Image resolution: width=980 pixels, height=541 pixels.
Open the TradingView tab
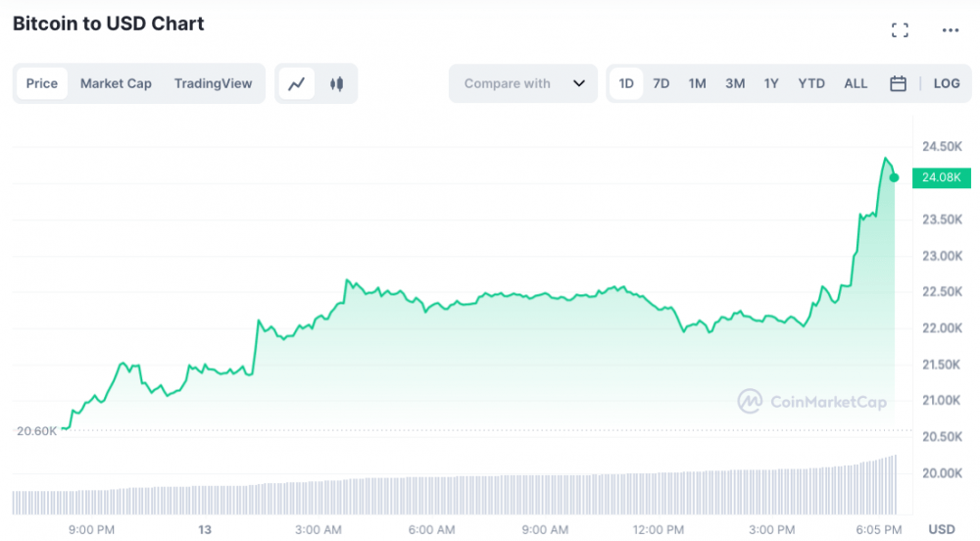213,84
